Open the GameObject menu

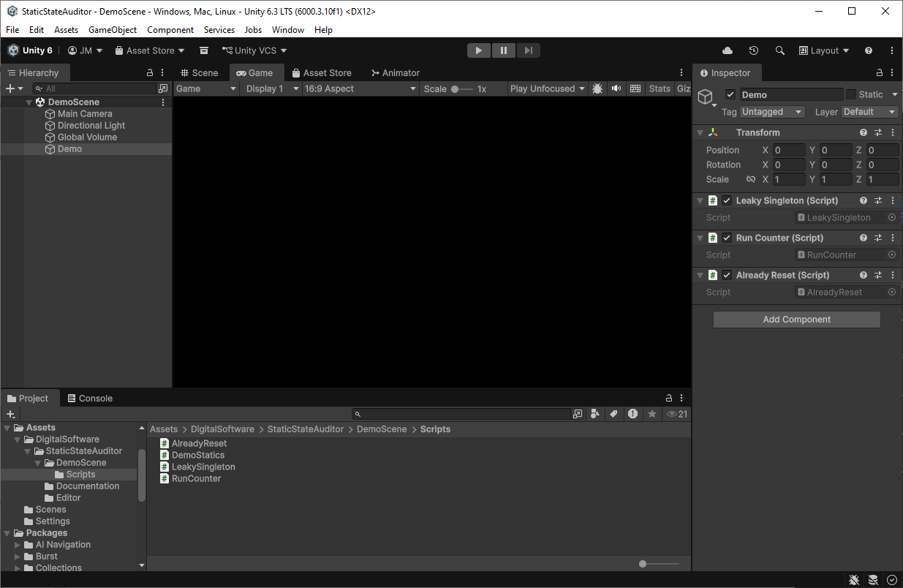click(x=113, y=30)
